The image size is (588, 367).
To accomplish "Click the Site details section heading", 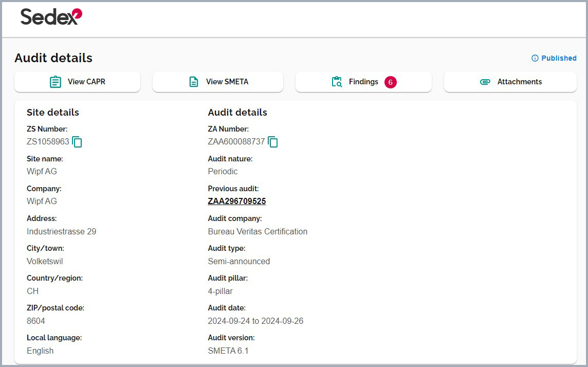I will [53, 113].
